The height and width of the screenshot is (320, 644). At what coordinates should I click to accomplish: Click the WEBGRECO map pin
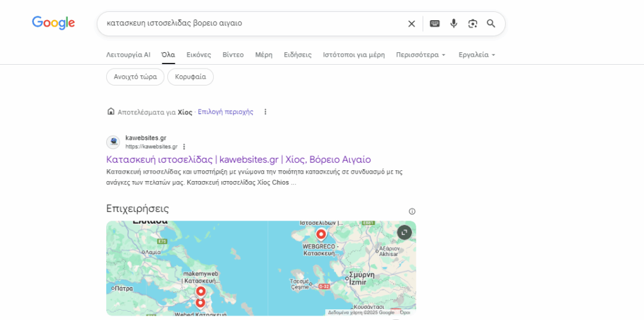(321, 235)
